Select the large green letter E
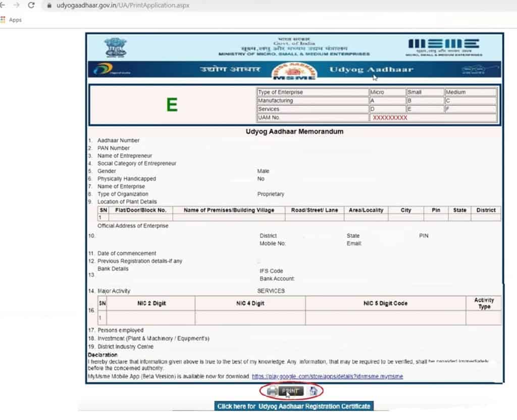The image size is (517, 420). click(172, 105)
